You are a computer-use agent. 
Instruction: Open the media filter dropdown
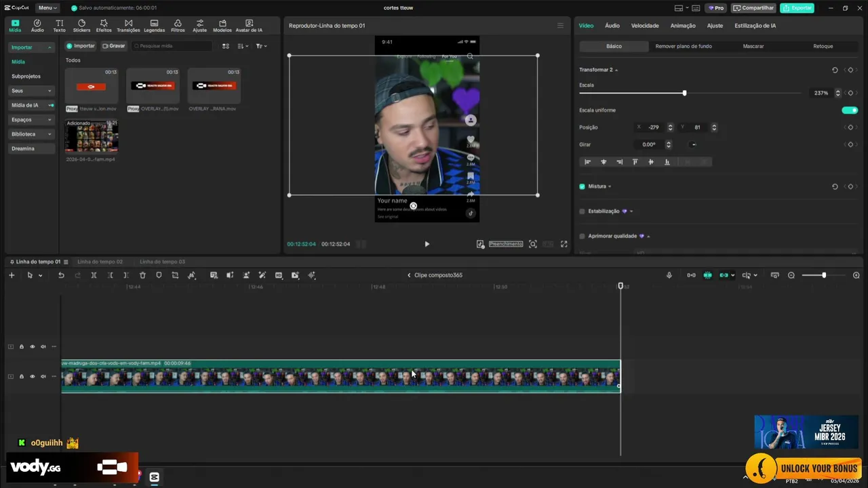pyautogui.click(x=261, y=46)
